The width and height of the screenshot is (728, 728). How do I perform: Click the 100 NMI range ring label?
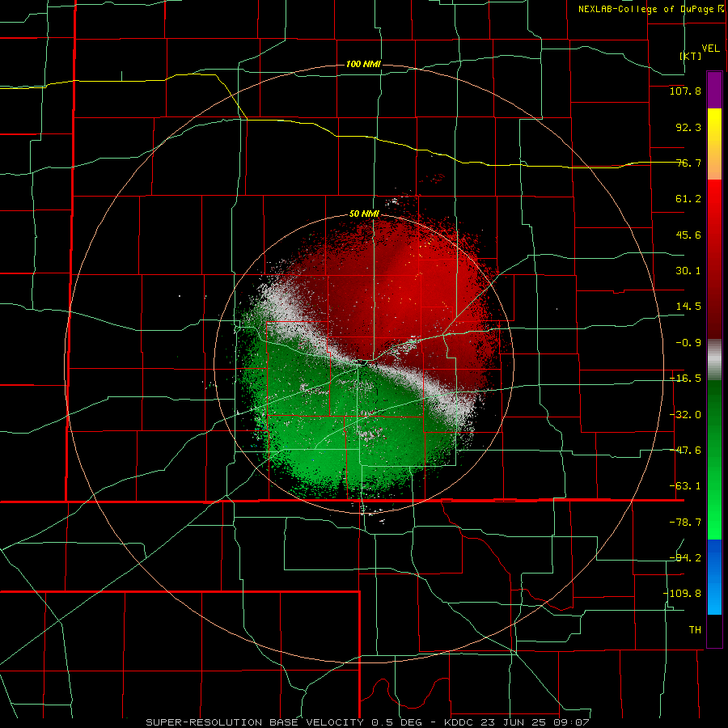[363, 64]
